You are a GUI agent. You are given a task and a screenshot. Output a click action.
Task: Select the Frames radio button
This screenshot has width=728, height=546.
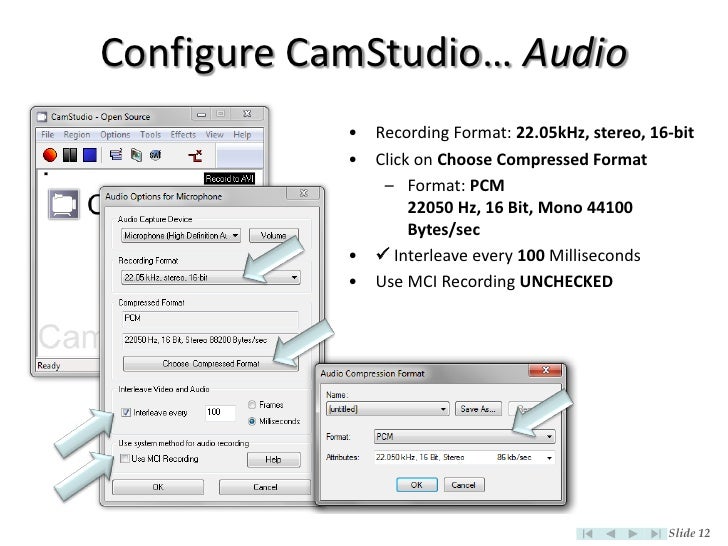click(x=252, y=405)
